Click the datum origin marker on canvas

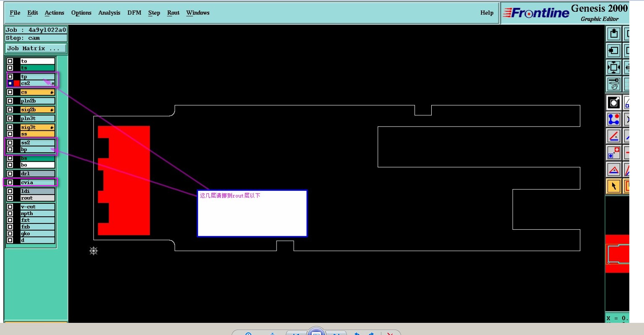[x=94, y=251]
